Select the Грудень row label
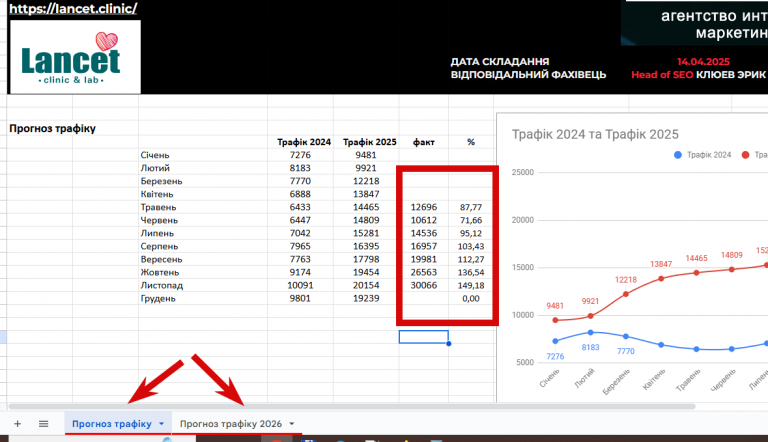The width and height of the screenshot is (768, 442). click(158, 298)
